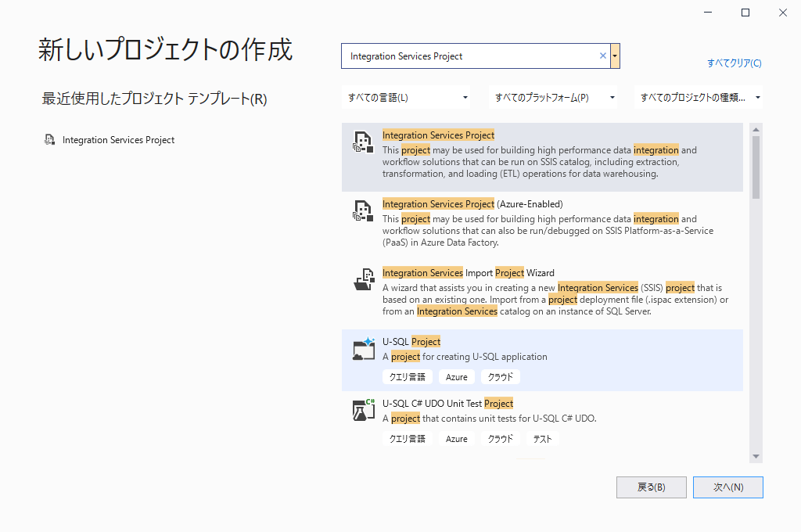Viewport: 801px width, 532px height.
Task: Clear search text with the X icon
Action: 602,56
